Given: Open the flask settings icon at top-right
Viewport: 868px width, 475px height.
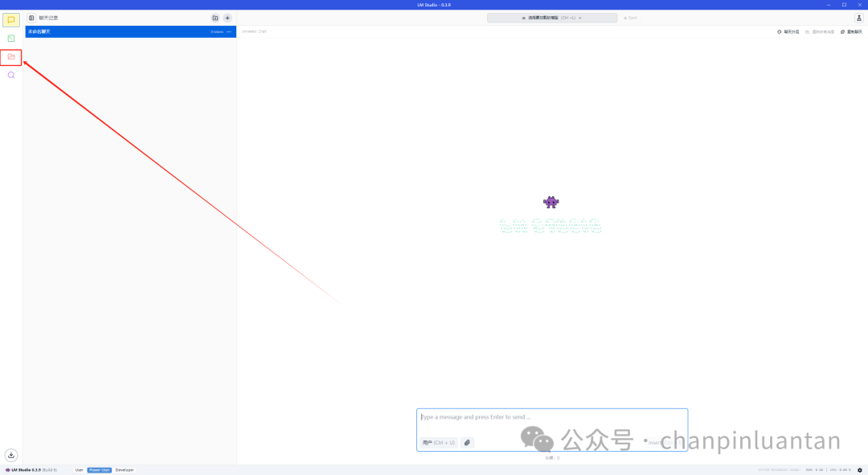Looking at the screenshot, I should click(x=859, y=18).
